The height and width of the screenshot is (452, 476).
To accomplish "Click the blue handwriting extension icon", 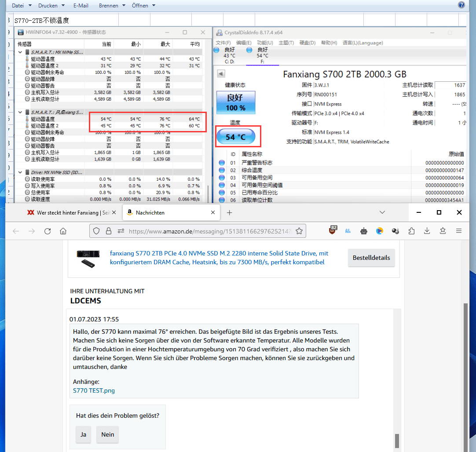I will point(348,231).
